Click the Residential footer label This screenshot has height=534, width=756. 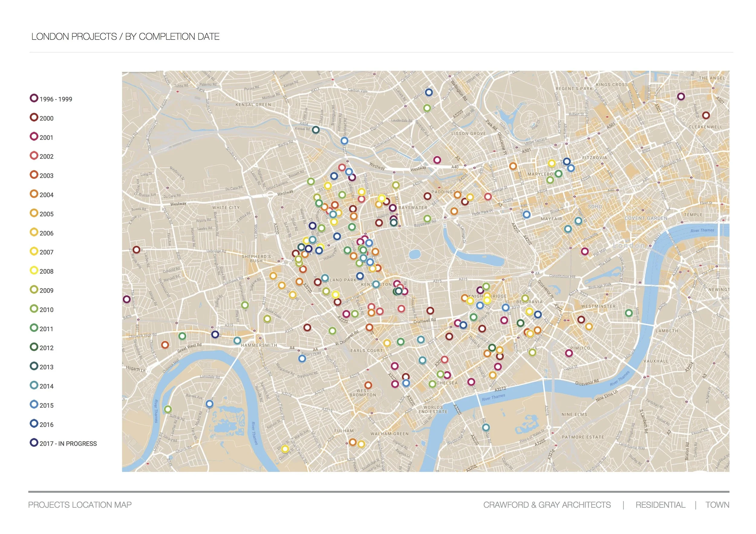click(x=660, y=505)
